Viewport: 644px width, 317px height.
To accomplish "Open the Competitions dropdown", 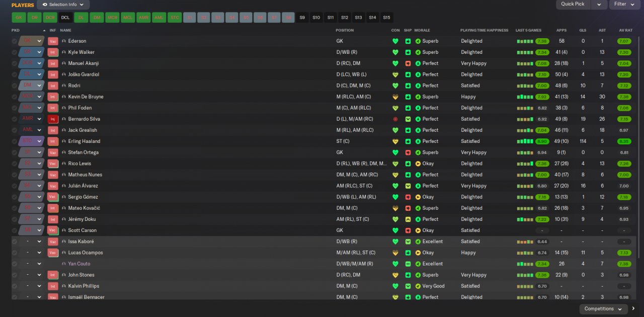I will 603,309.
